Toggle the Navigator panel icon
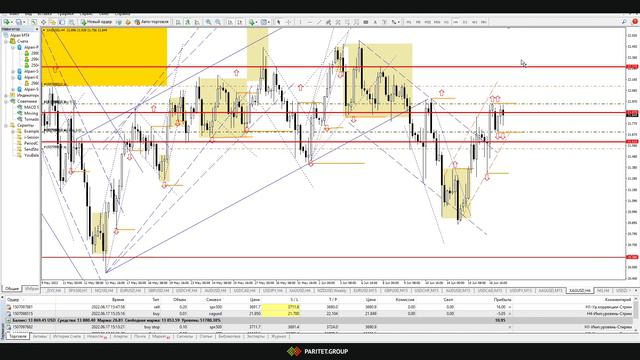The image size is (640, 360). click(x=52, y=22)
